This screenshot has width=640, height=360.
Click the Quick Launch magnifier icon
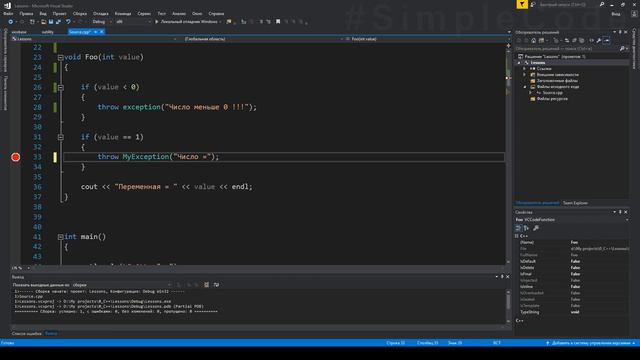point(602,4)
